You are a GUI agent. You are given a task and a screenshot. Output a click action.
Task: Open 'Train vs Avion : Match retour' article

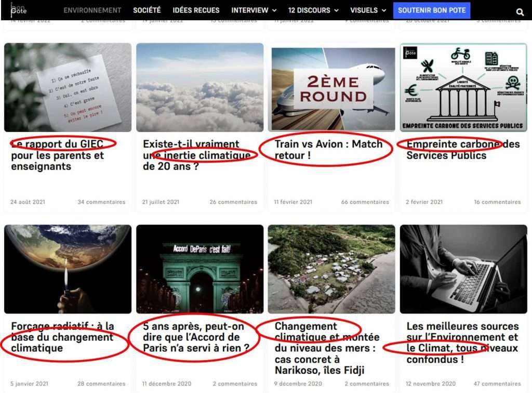coord(328,150)
